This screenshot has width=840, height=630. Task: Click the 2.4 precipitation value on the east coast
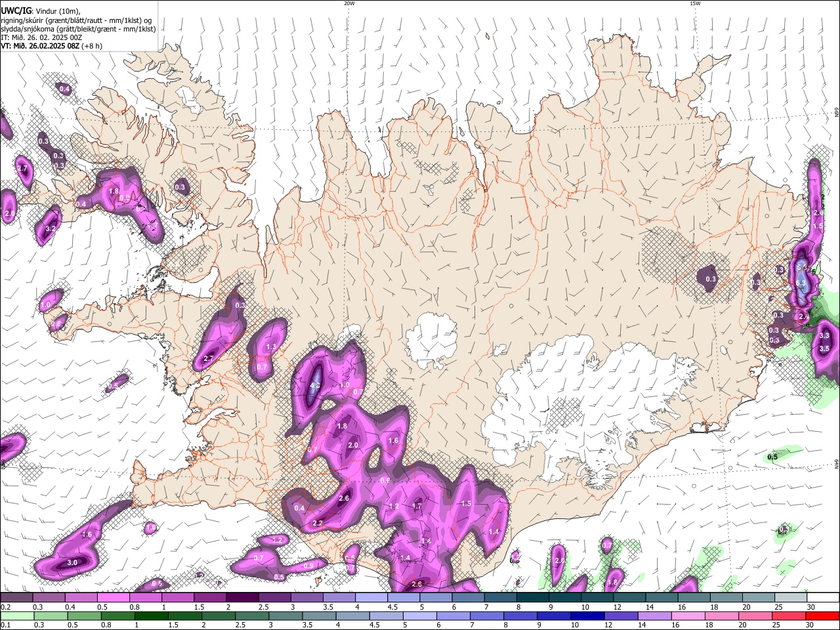[804, 316]
